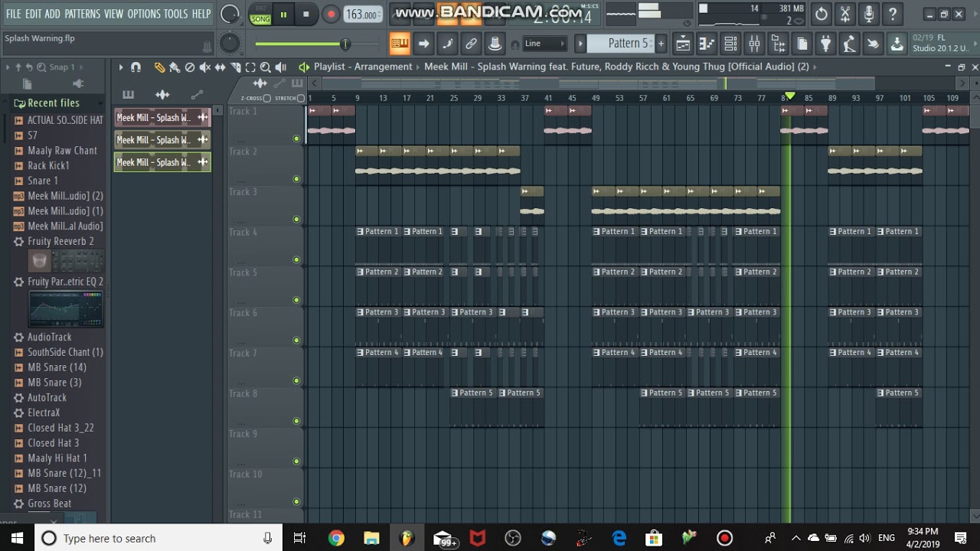This screenshot has width=980, height=551.
Task: Click bar 85 on the timeline ruler
Action: click(808, 98)
